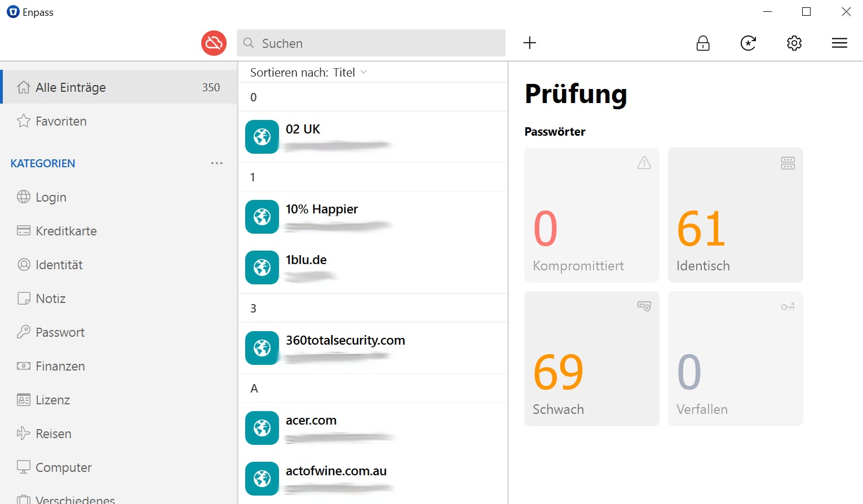Click the note icon beside Notiz
Image resolution: width=863 pixels, height=504 pixels.
coord(24,298)
